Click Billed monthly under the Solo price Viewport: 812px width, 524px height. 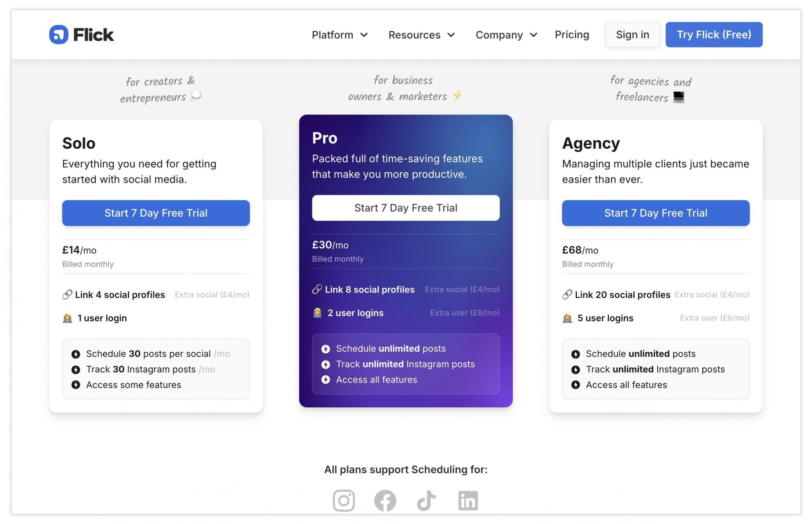88,264
